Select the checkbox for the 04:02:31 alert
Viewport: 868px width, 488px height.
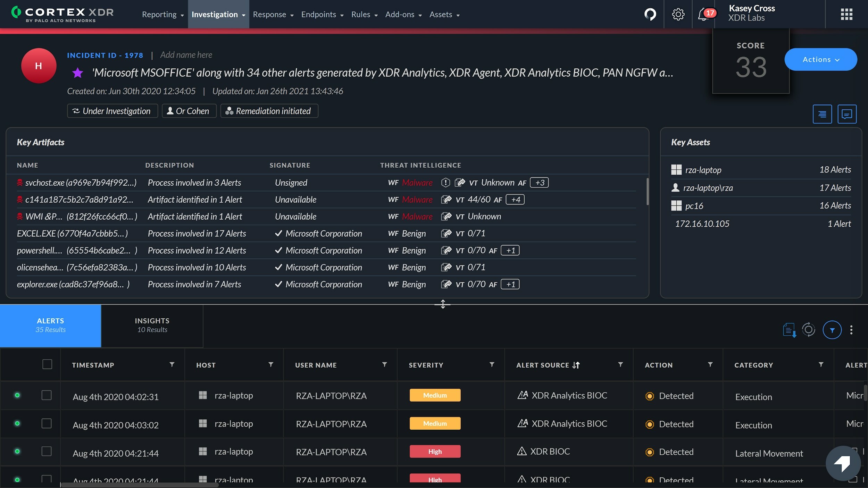(47, 395)
